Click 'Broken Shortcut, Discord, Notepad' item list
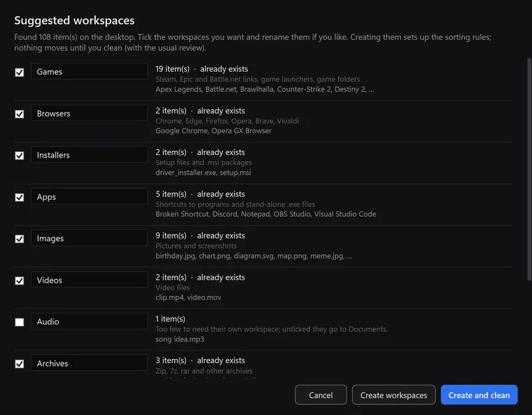 (265, 214)
